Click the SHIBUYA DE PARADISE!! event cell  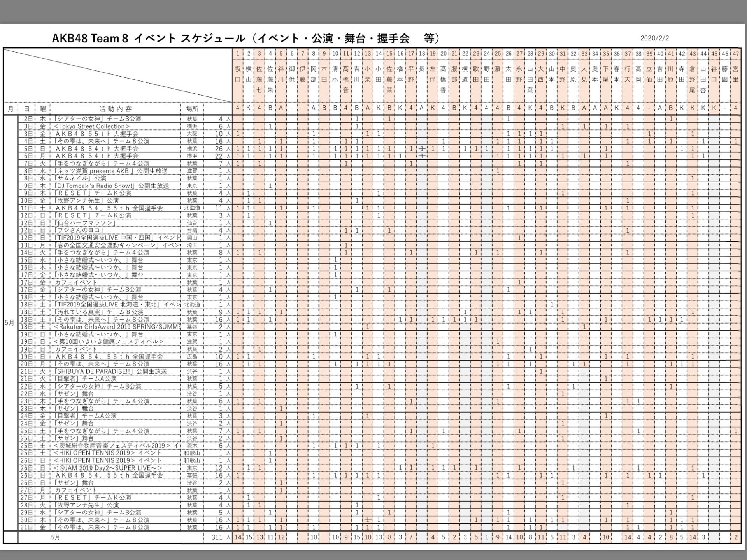110,371
